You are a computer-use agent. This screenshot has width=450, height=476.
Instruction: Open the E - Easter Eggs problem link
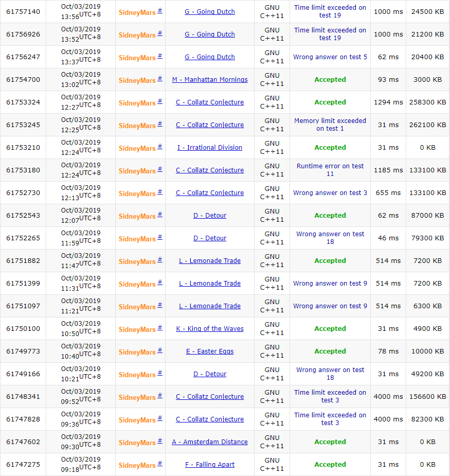[210, 351]
